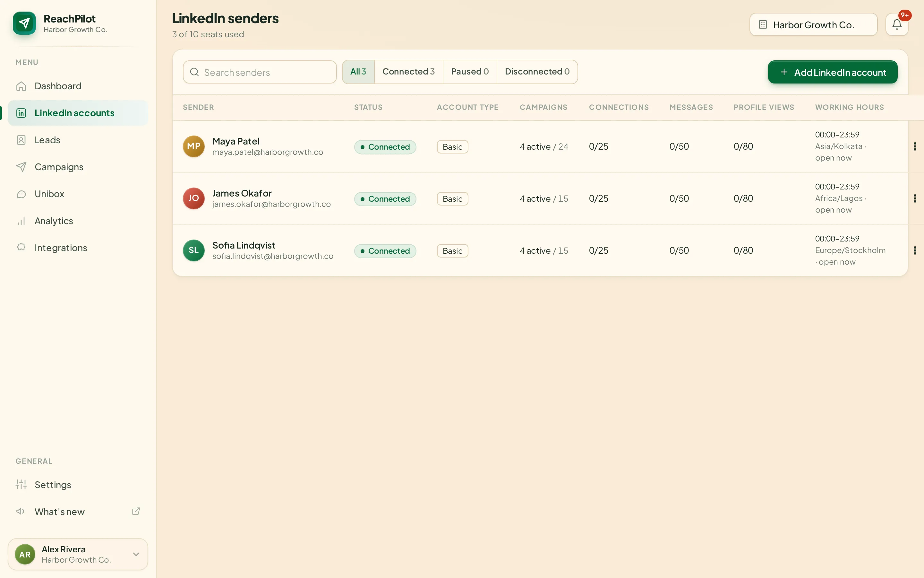Click the Campaigns column header
The image size is (924, 578).
(543, 108)
